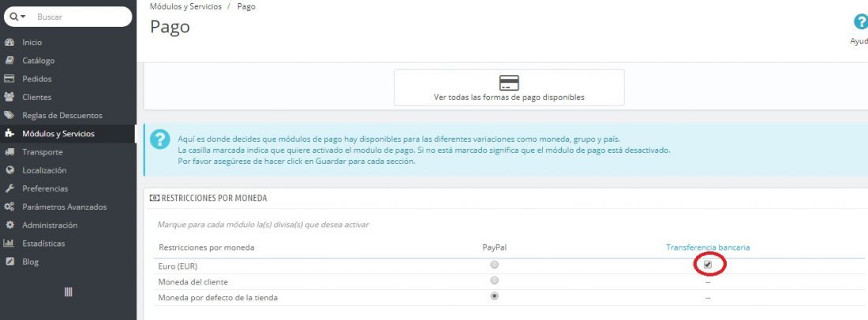
Task: Toggle Transferencia bancaria checkbox for Euro
Action: pyautogui.click(x=708, y=265)
